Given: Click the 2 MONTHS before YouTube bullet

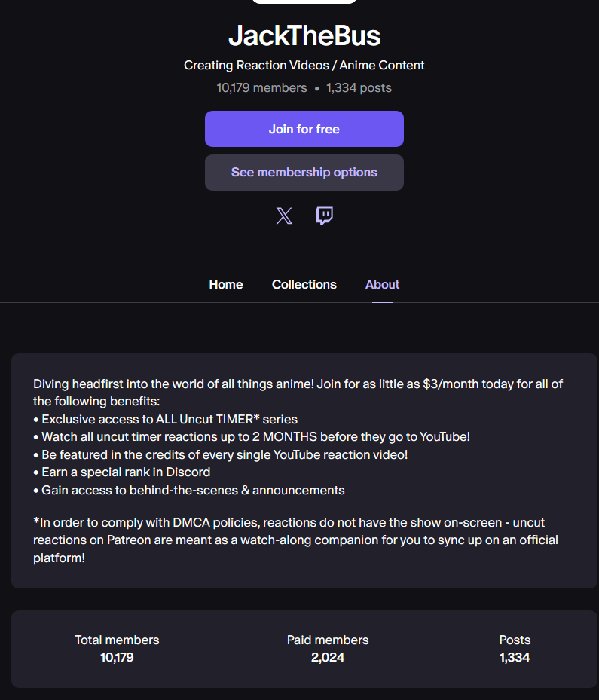Looking at the screenshot, I should pyautogui.click(x=252, y=436).
